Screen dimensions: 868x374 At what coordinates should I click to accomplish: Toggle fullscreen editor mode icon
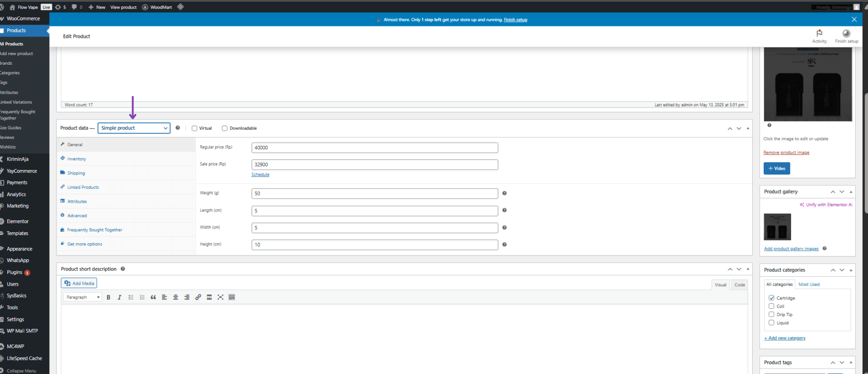point(221,297)
